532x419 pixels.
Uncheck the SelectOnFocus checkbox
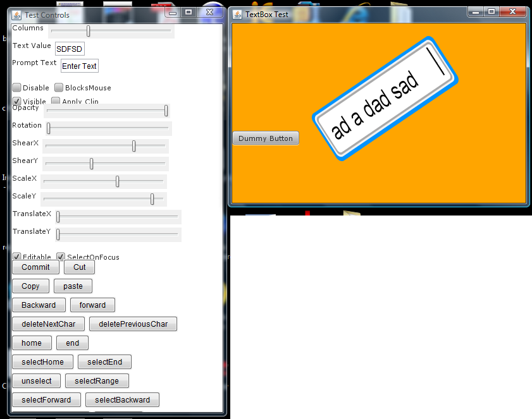61,257
